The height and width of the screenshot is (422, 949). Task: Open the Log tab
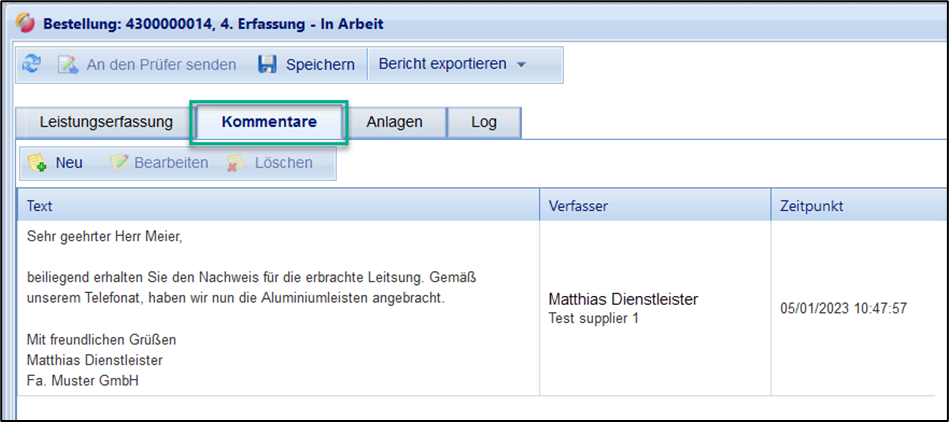pos(483,122)
